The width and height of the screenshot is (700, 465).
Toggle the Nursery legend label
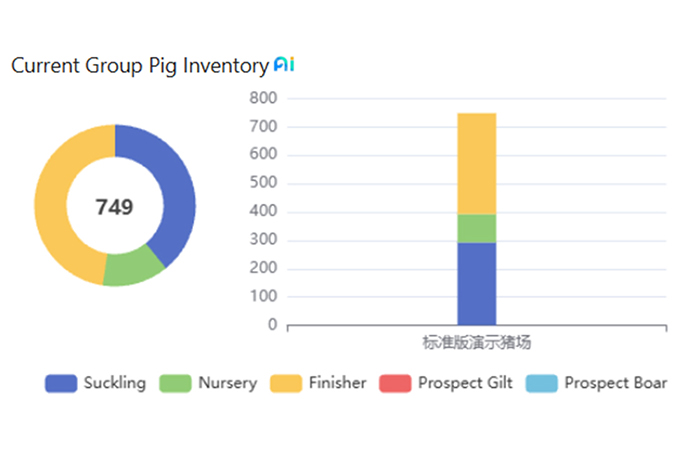227,383
